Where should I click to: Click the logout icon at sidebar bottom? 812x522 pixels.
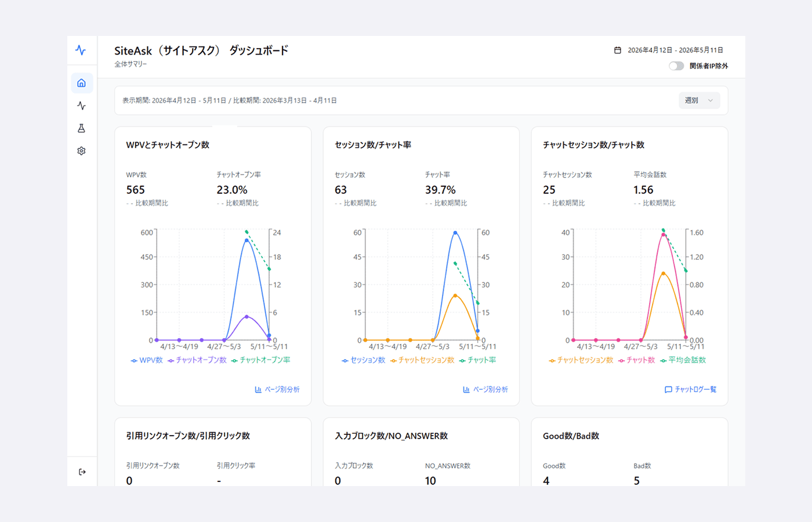pyautogui.click(x=82, y=472)
